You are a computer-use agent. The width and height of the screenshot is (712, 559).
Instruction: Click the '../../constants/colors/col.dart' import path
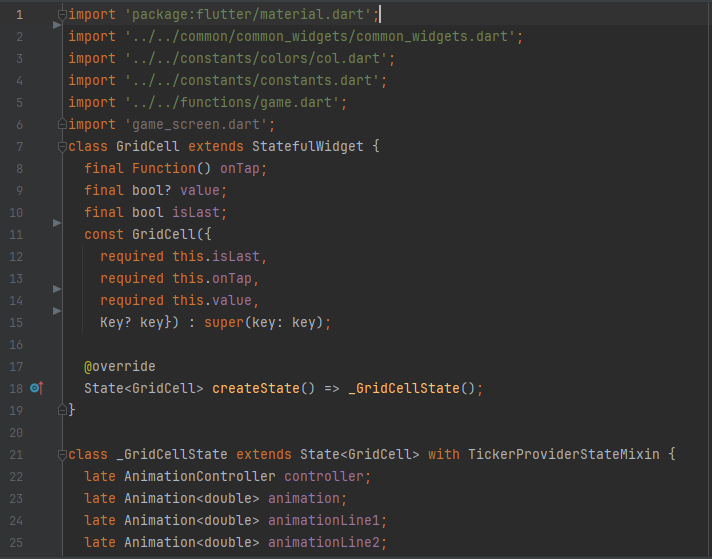pos(256,59)
